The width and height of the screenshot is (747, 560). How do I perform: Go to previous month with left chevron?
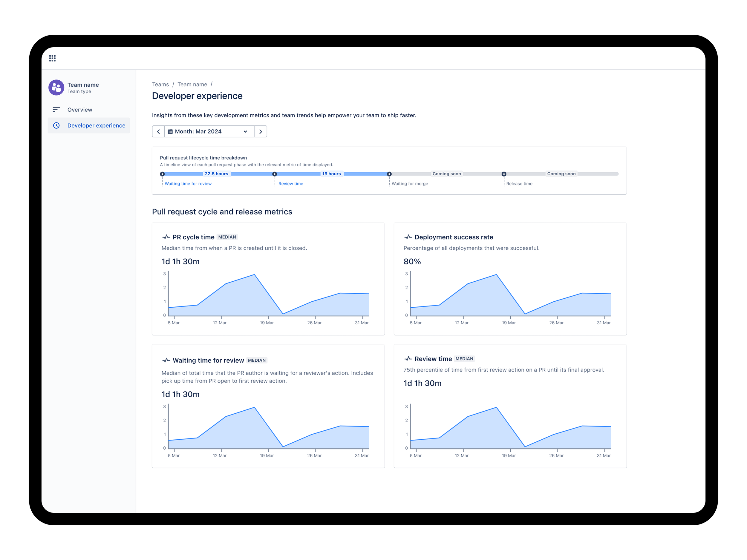tap(158, 132)
